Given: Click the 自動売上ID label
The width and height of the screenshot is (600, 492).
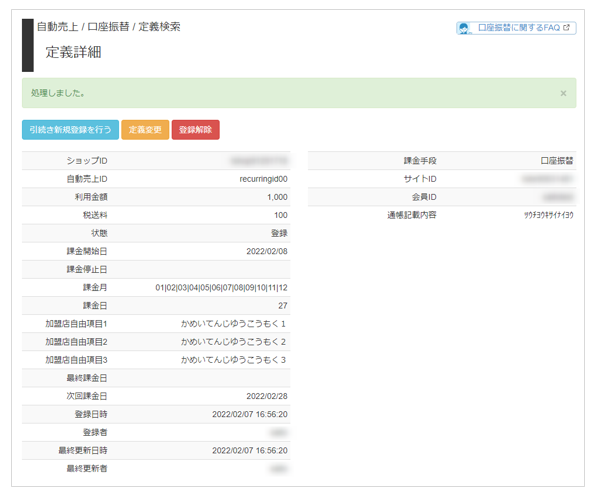Looking at the screenshot, I should (87, 179).
